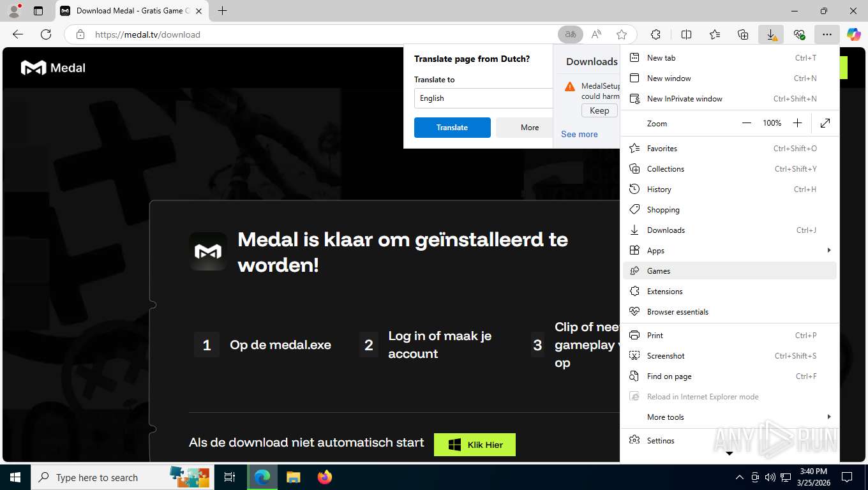Open Translate to language dropdown

483,98
